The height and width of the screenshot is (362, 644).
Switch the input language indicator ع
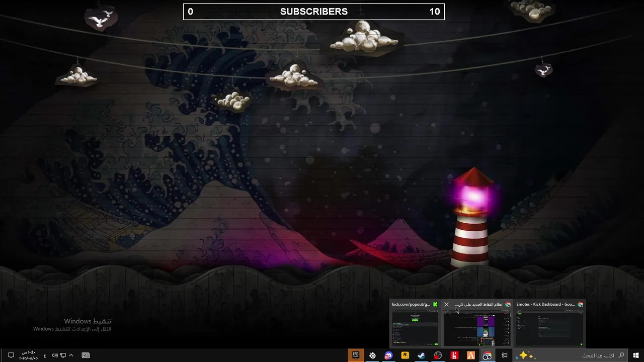pyautogui.click(x=45, y=355)
